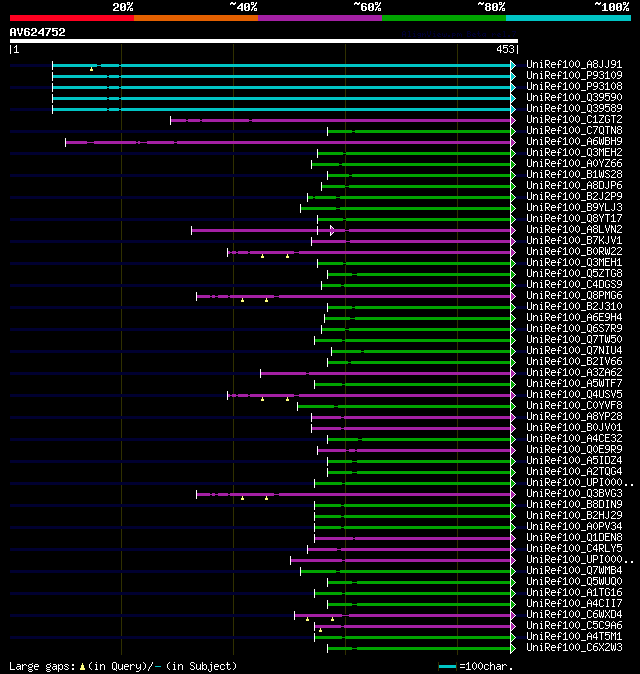640x674 pixels.
Task: Click the green ~80% legend segment
Action: point(444,18)
